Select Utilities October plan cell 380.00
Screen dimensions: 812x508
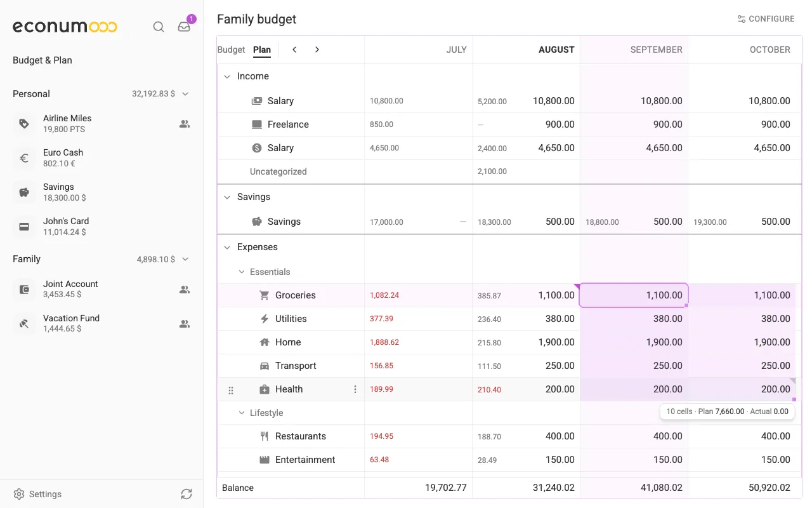click(776, 319)
